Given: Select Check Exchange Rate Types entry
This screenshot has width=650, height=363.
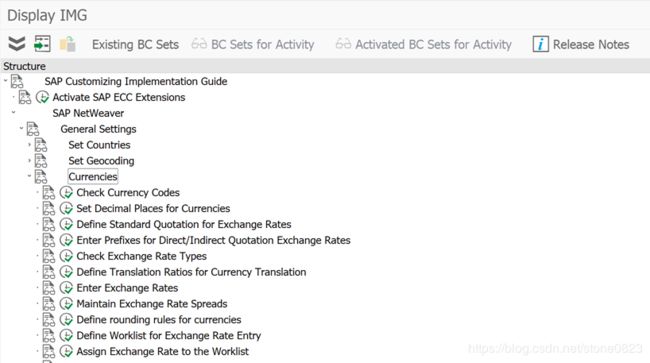Looking at the screenshot, I should click(x=141, y=256).
